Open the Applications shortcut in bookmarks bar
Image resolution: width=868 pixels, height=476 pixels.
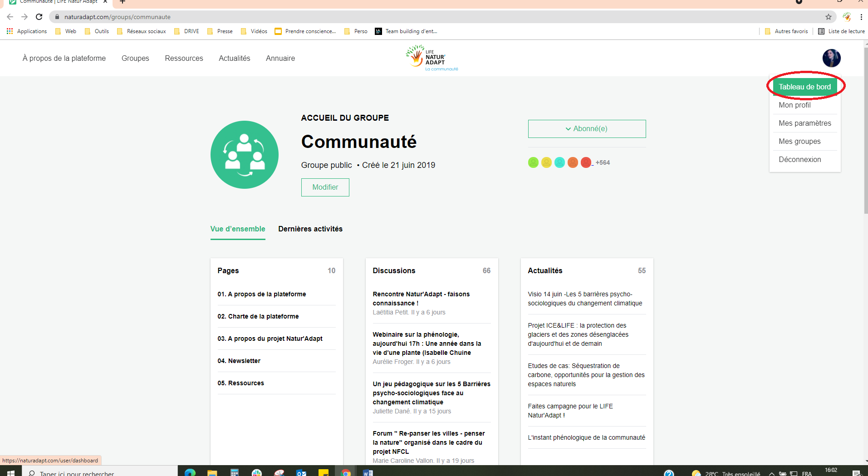pos(27,31)
